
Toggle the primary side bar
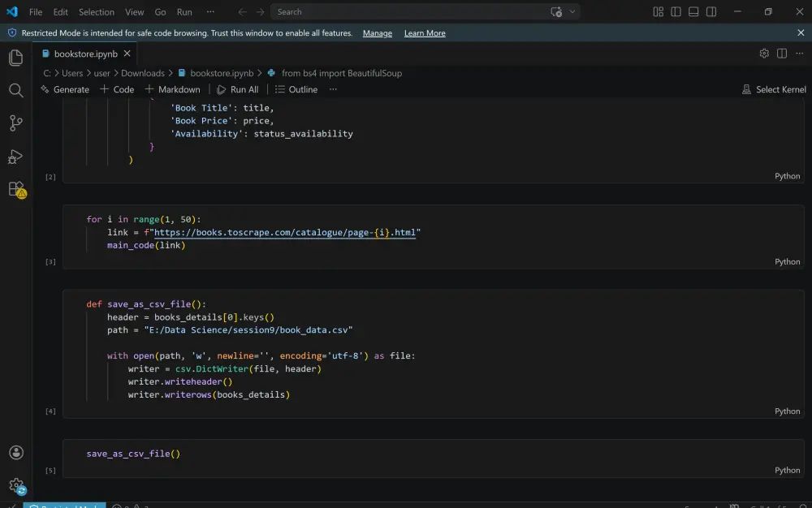tap(676, 12)
